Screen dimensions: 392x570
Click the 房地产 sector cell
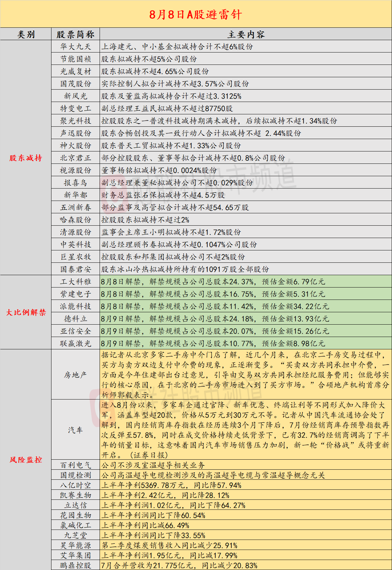point(76,375)
